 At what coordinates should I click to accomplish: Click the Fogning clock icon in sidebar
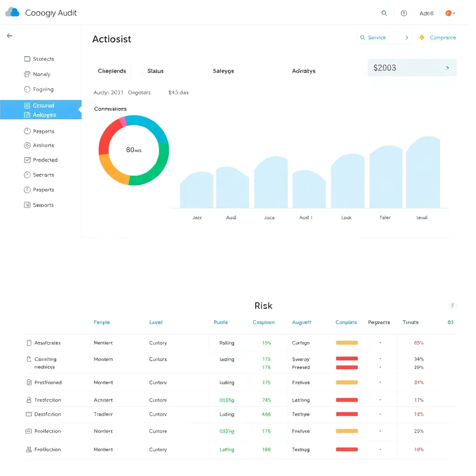(x=28, y=89)
